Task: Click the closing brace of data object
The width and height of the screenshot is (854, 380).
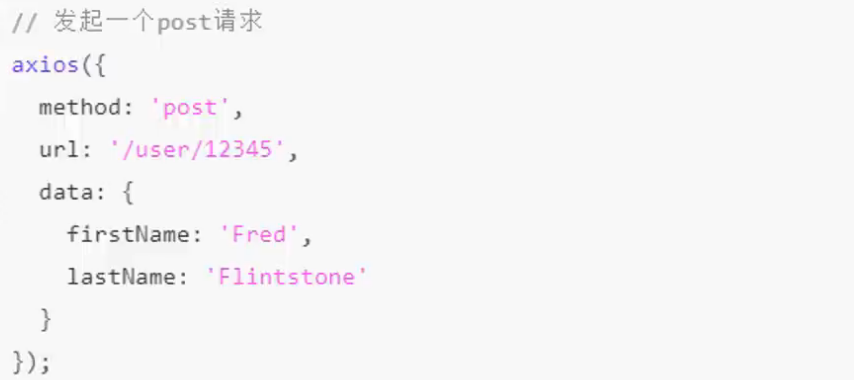Action: point(46,320)
